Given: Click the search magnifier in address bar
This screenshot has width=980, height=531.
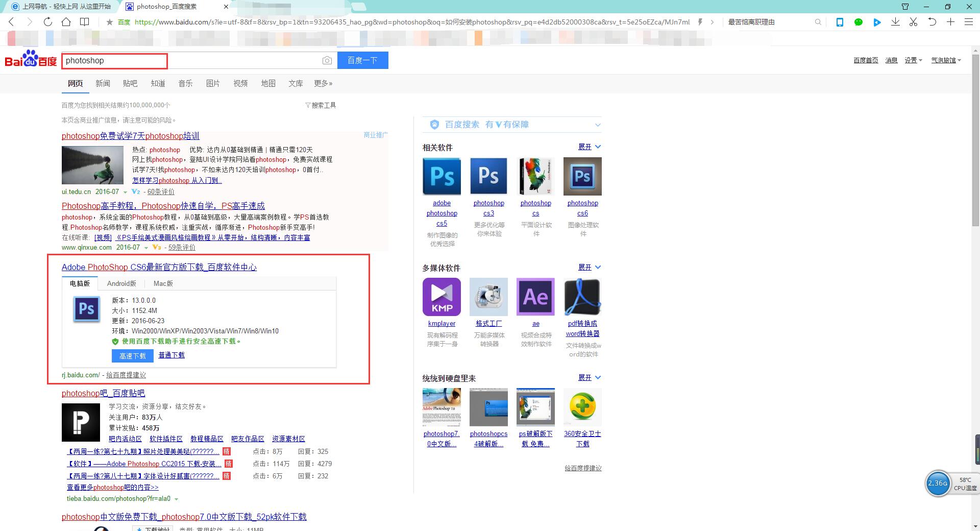Looking at the screenshot, I should (818, 22).
